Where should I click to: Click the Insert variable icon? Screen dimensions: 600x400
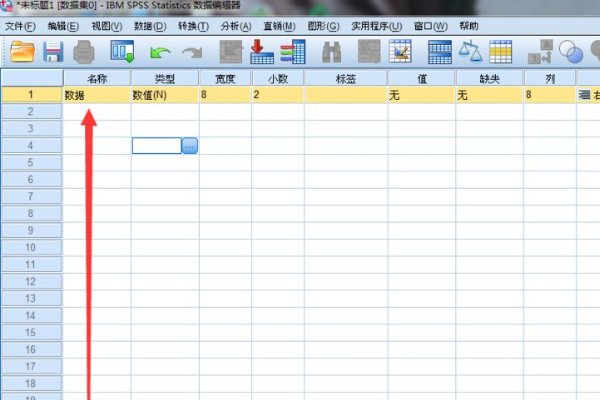(x=400, y=51)
